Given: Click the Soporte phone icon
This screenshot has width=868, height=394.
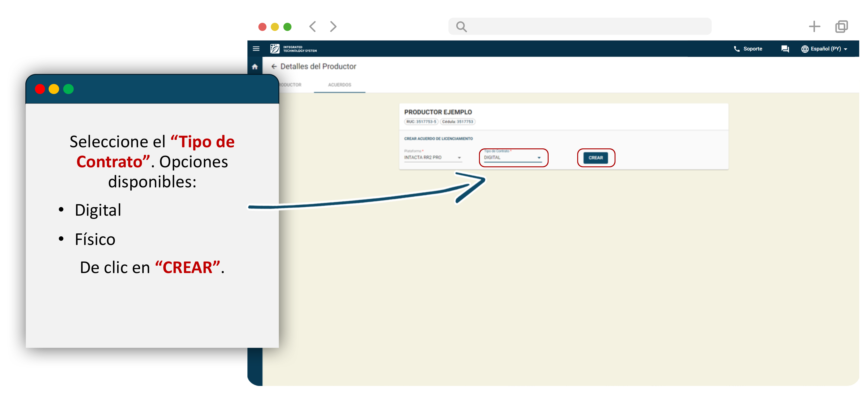Looking at the screenshot, I should [737, 49].
